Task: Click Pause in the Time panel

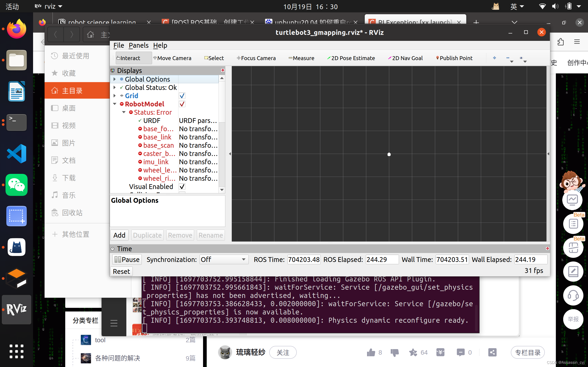Action: [126, 259]
